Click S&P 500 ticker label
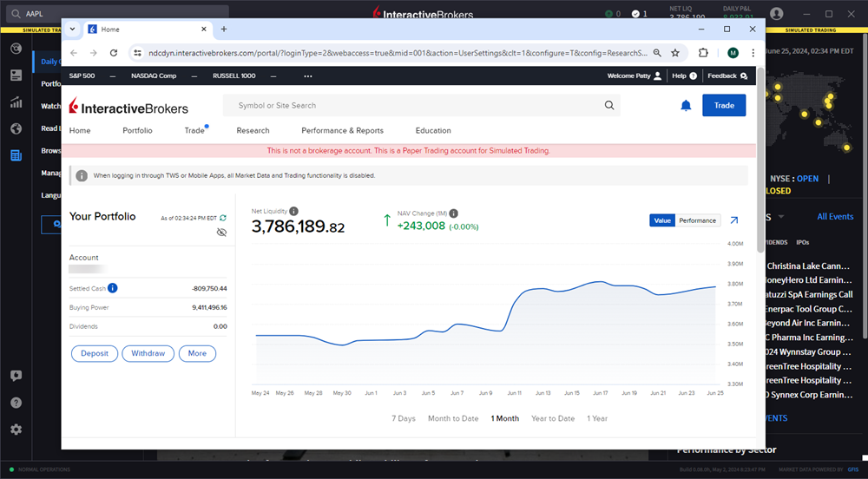Viewport: 868px width, 479px height. (82, 75)
